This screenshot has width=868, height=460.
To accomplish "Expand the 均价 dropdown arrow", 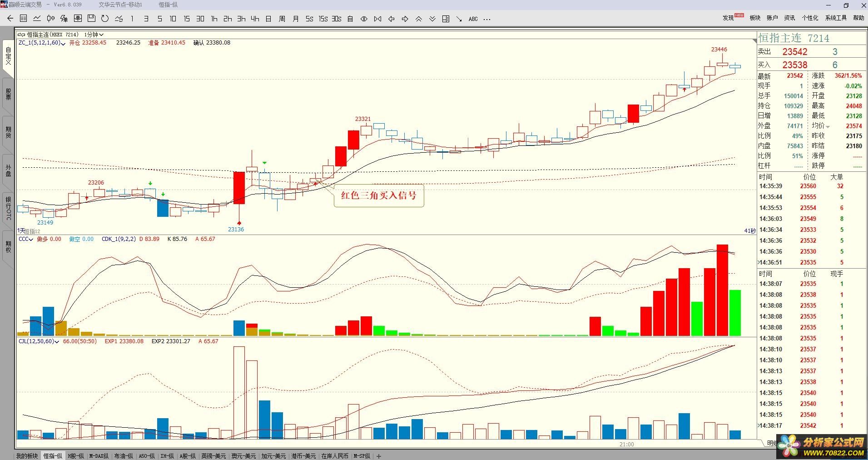I will pyautogui.click(x=828, y=127).
